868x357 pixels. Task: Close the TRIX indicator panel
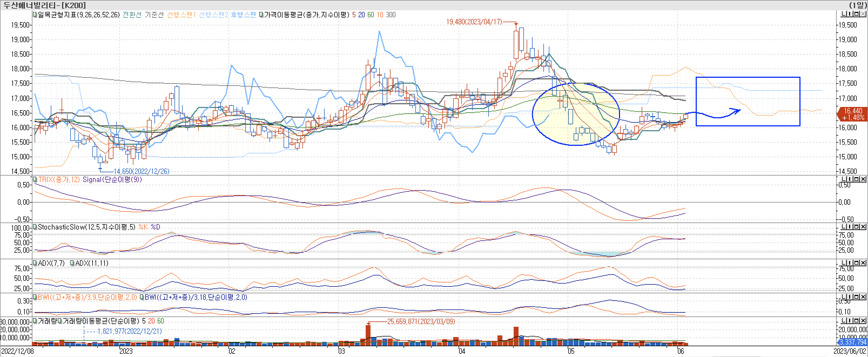(863, 179)
